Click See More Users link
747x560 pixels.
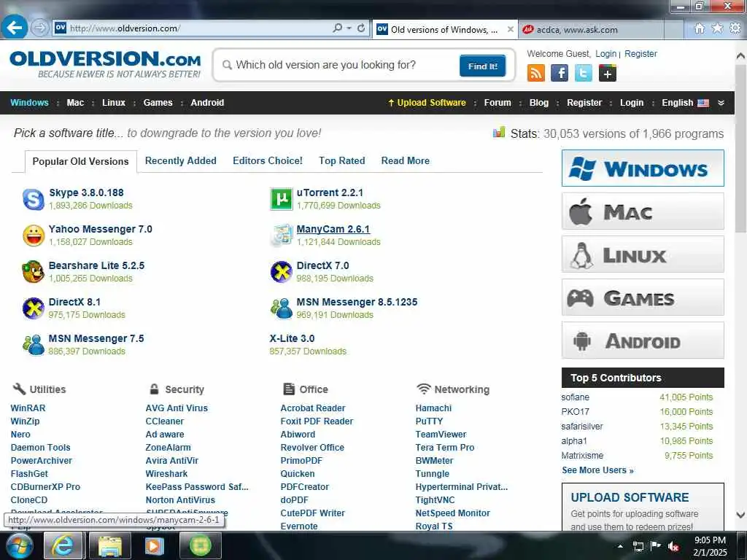point(597,470)
